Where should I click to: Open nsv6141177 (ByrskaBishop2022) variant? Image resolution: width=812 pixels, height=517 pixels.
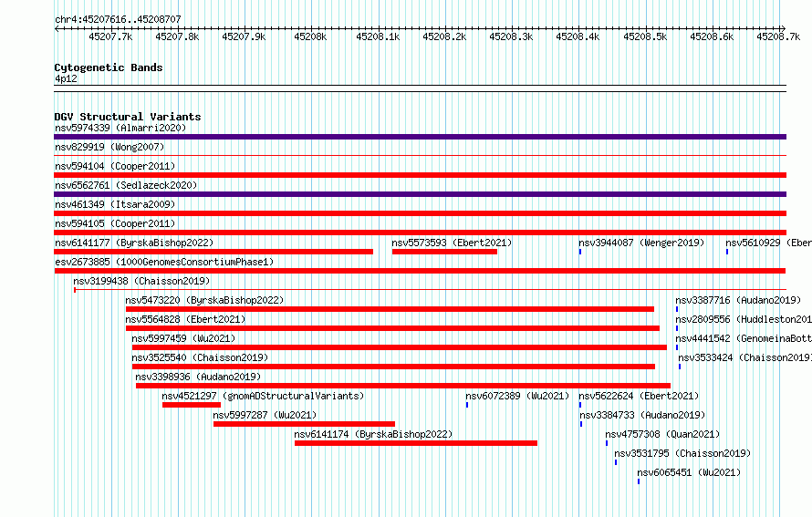pyautogui.click(x=134, y=243)
